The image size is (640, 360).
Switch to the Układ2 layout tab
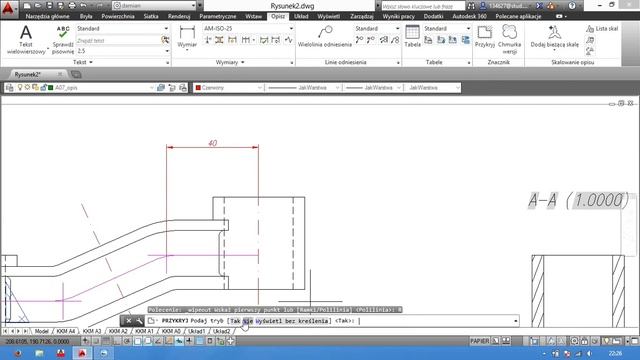pos(222,331)
